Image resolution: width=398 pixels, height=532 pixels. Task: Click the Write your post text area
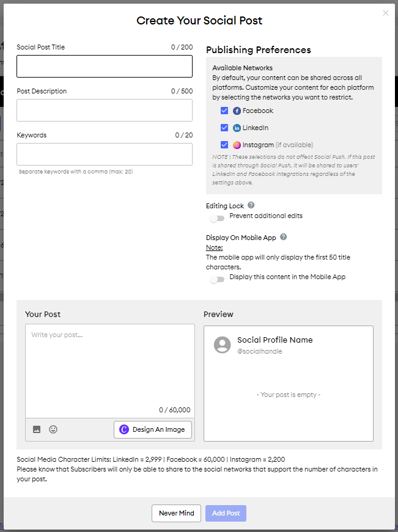pyautogui.click(x=110, y=371)
